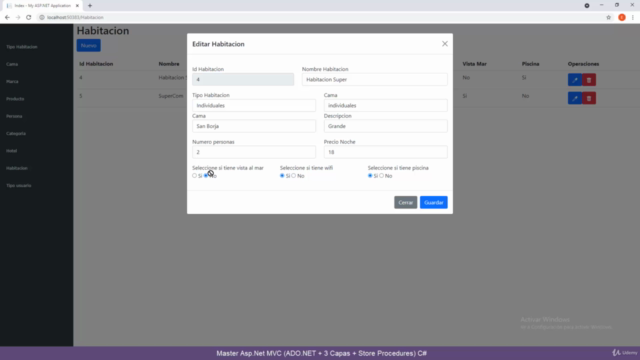This screenshot has height=360, width=640.
Task: Select Si for vista al mar
Action: (195, 176)
